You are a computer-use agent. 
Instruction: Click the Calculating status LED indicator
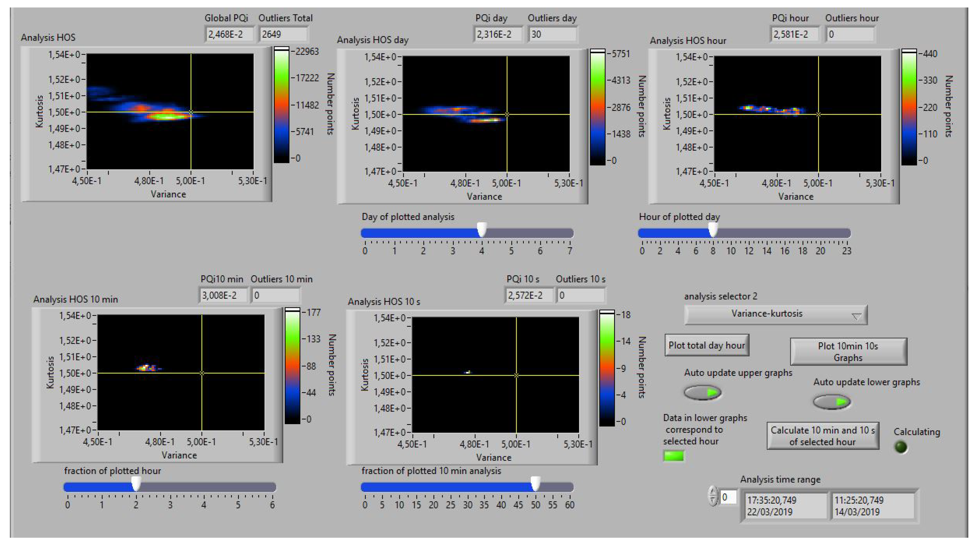pyautogui.click(x=901, y=447)
